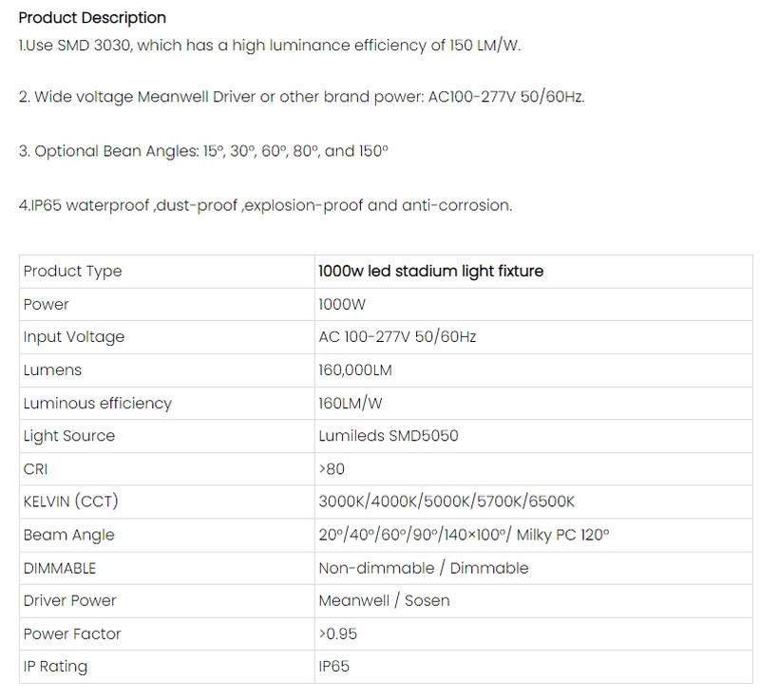The height and width of the screenshot is (700, 760).
Task: Click the IP65 waterproof feature line
Action: pos(265,205)
